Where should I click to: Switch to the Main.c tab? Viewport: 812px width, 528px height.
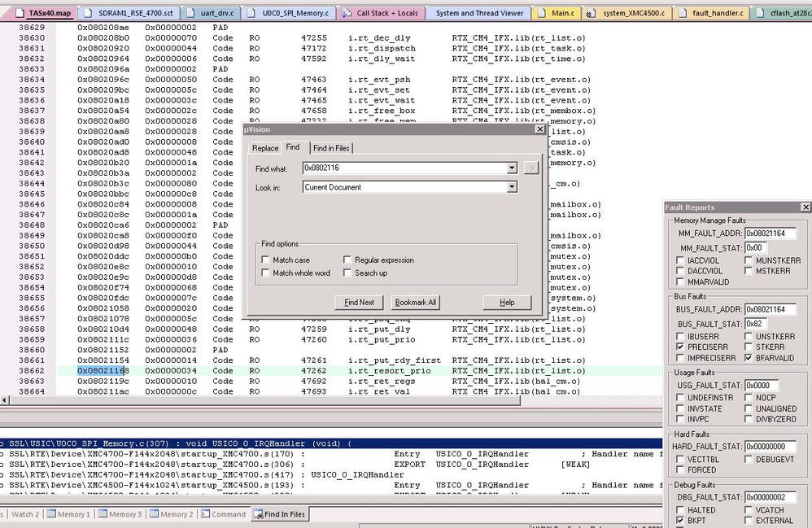557,13
